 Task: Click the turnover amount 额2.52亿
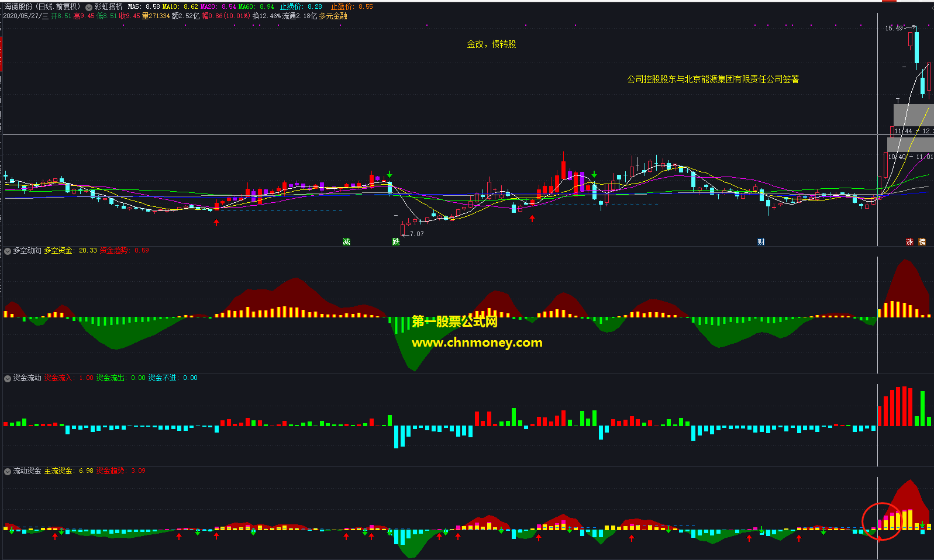tap(185, 16)
